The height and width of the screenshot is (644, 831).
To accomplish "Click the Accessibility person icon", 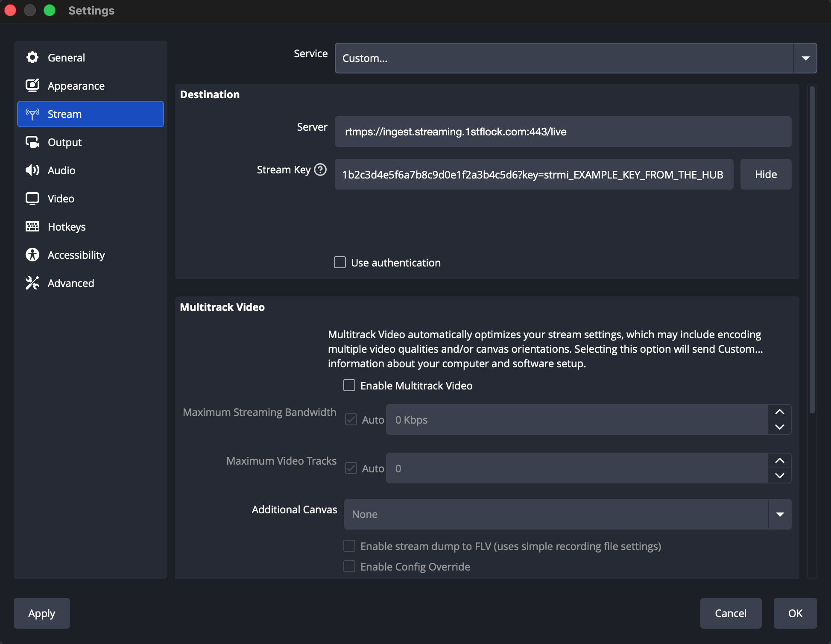I will [x=32, y=255].
